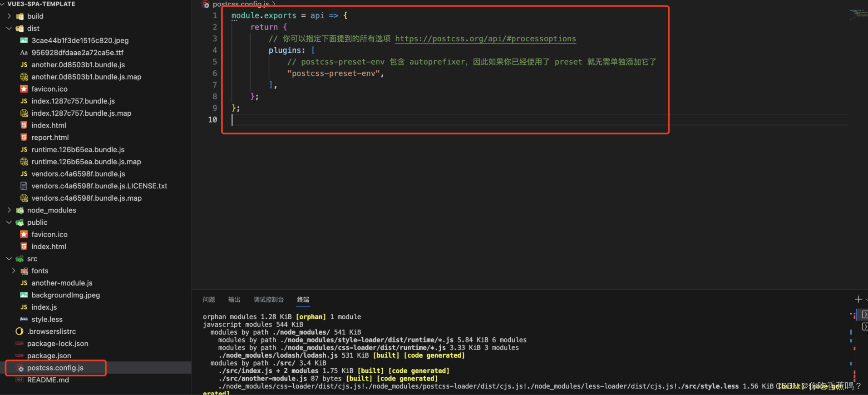This screenshot has width=868, height=395.
Task: Click the map icon of another.0d8503b1.bundle.js.map
Action: (24, 77)
